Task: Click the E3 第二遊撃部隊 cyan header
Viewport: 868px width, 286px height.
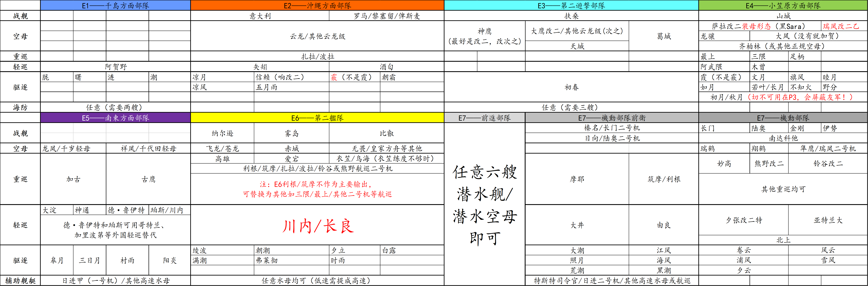Action: coord(571,5)
